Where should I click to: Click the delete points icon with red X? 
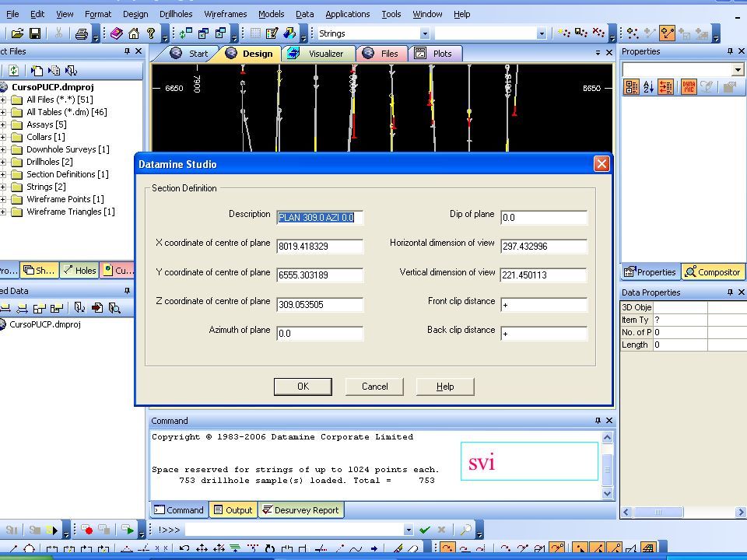[x=598, y=33]
